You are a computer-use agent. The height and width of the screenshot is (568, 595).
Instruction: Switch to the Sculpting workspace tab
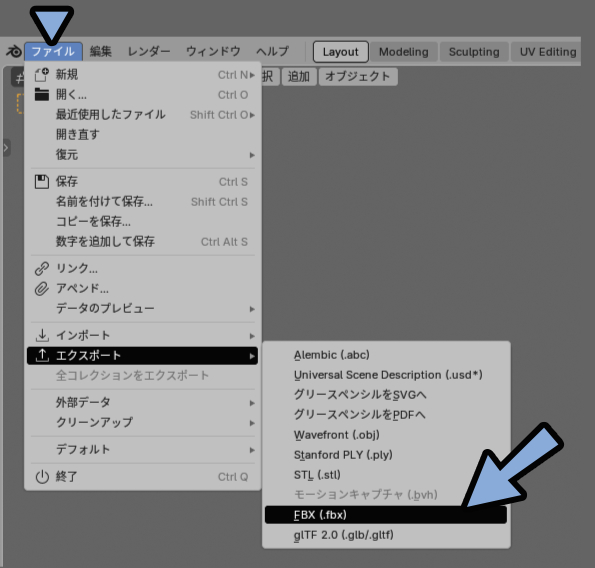(474, 52)
